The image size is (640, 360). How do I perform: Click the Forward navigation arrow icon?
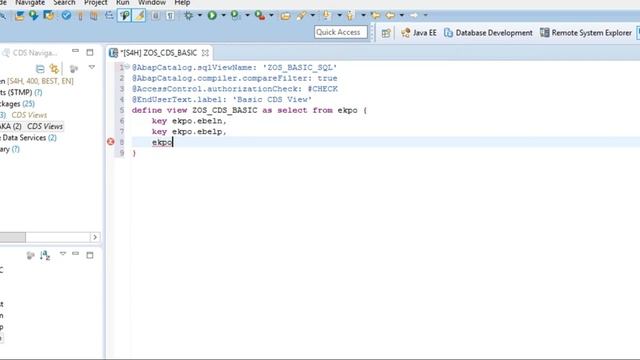pos(414,16)
